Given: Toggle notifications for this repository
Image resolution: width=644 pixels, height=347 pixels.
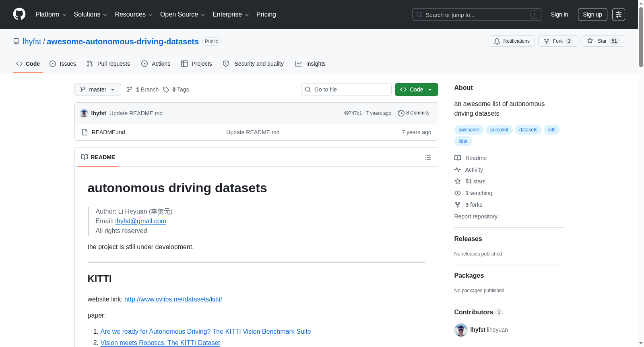Looking at the screenshot, I should coord(512,41).
